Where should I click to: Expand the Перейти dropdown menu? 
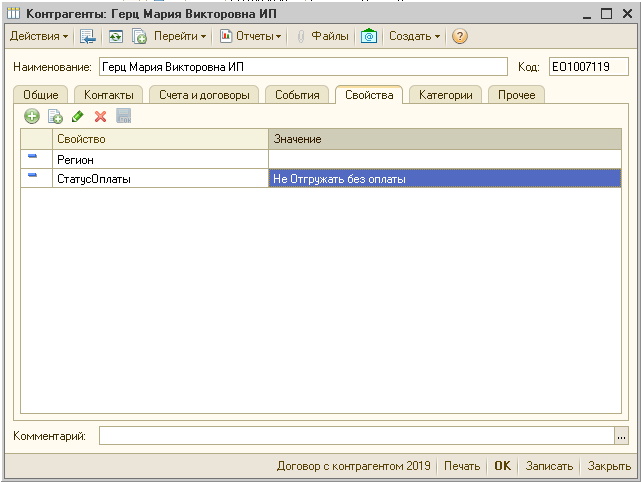pos(180,36)
